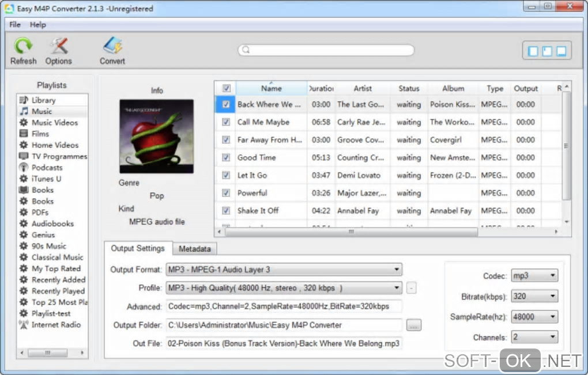Sort by the Type column header
Viewport: 588px width, 375px height.
tap(495, 88)
